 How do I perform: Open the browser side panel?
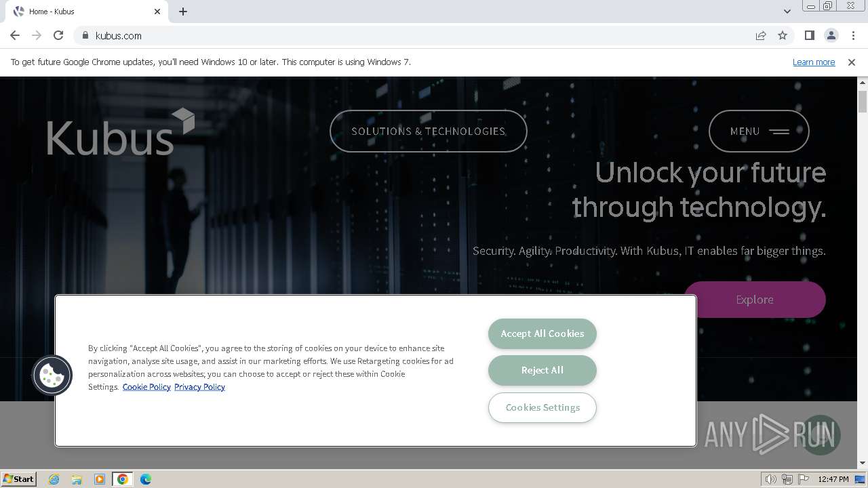point(809,36)
